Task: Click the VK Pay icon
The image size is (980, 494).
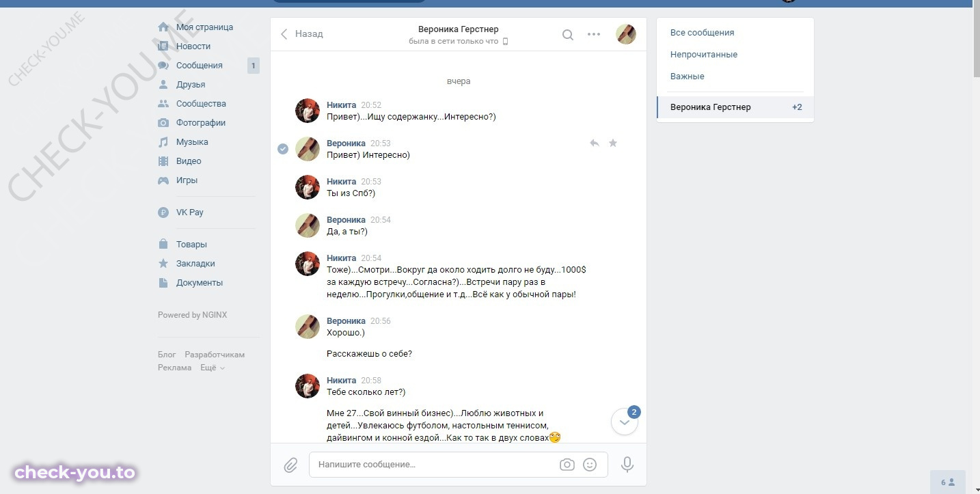Action: (x=163, y=212)
